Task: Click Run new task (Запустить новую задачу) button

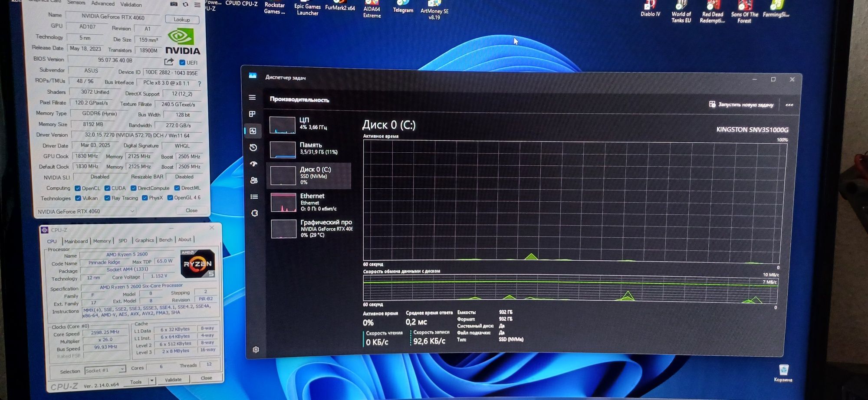Action: (x=741, y=105)
